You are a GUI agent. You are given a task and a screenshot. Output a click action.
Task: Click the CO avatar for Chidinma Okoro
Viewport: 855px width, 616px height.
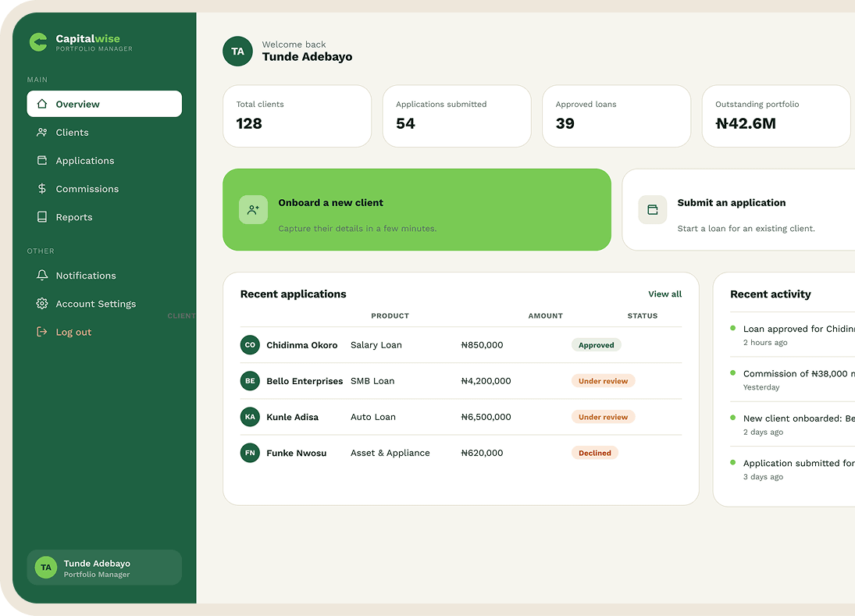point(250,344)
